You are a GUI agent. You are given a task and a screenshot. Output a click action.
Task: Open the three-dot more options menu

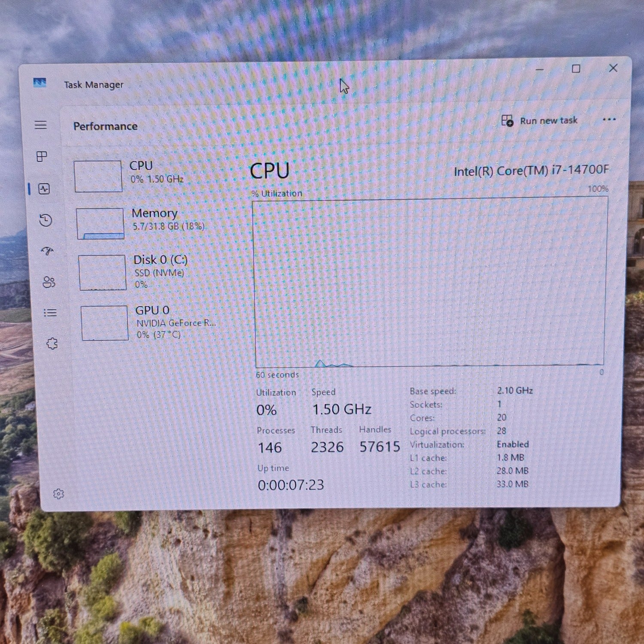pyautogui.click(x=609, y=119)
